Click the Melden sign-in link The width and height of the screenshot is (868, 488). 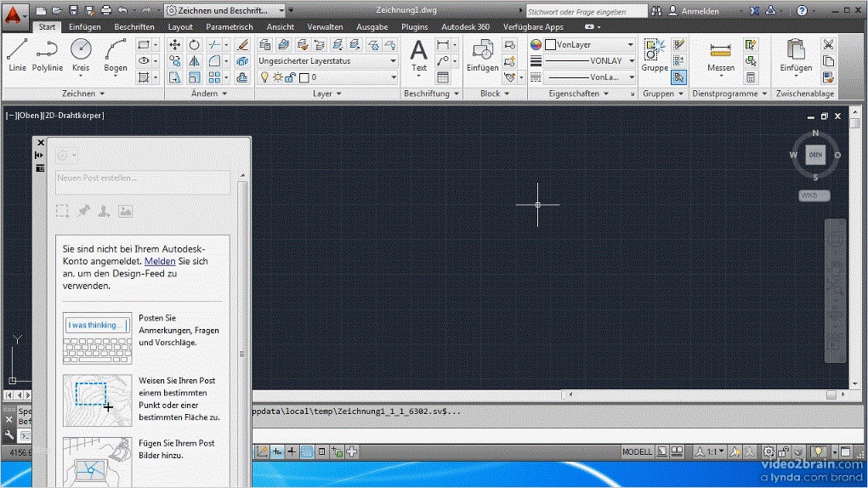(160, 261)
